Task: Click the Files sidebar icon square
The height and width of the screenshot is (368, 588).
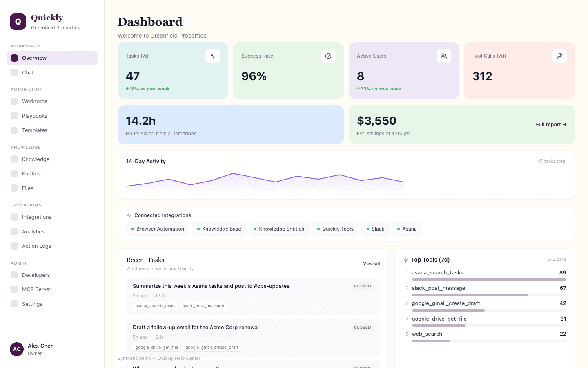Action: coord(14,188)
